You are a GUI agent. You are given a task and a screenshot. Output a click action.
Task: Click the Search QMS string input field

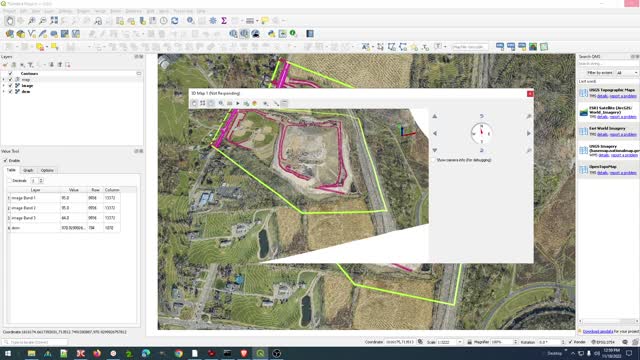click(x=607, y=64)
